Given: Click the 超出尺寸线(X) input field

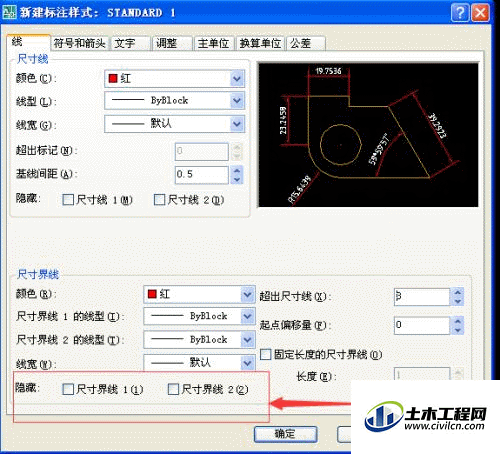Looking at the screenshot, I should click(x=422, y=296).
